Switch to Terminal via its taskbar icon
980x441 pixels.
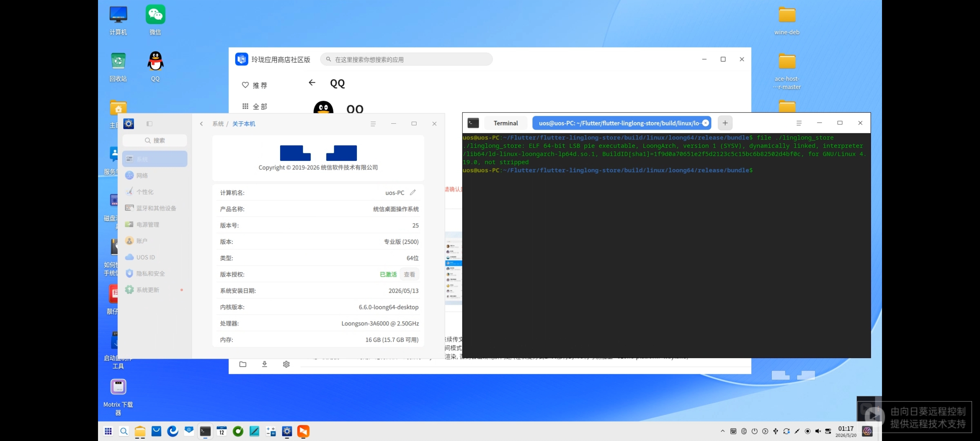pos(205,431)
